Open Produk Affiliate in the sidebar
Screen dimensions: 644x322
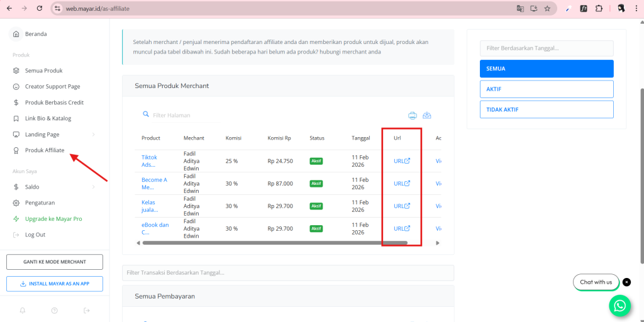point(44,150)
